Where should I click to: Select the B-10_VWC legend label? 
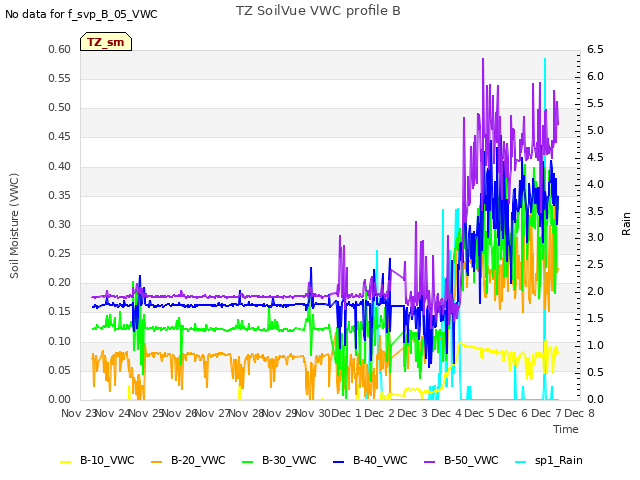pos(107,460)
